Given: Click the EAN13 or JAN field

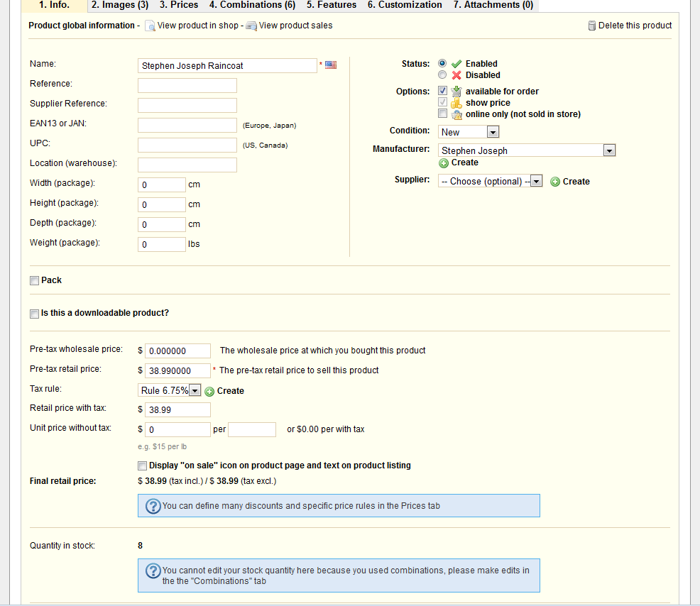Looking at the screenshot, I should click(187, 125).
